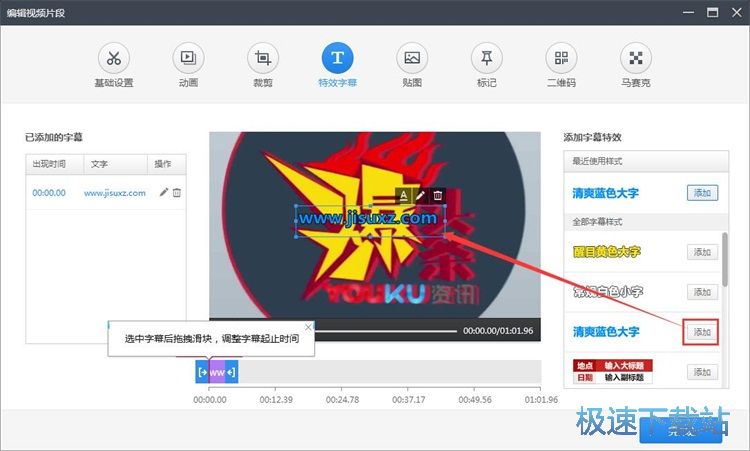The height and width of the screenshot is (451, 750).
Task: Open the 动画 animation tool
Action: tap(188, 66)
